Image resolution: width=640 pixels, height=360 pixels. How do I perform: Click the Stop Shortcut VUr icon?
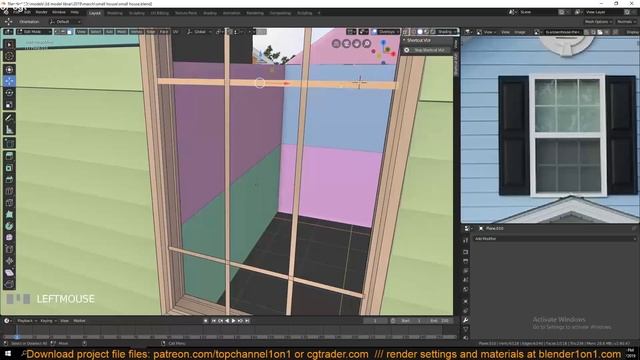coord(407,50)
